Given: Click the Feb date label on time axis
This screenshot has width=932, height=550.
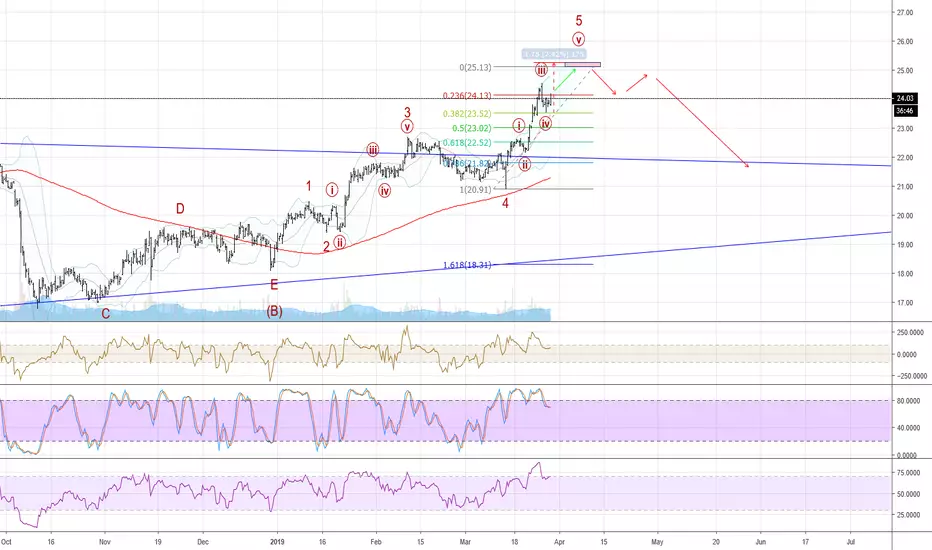Looking at the screenshot, I should [x=376, y=542].
